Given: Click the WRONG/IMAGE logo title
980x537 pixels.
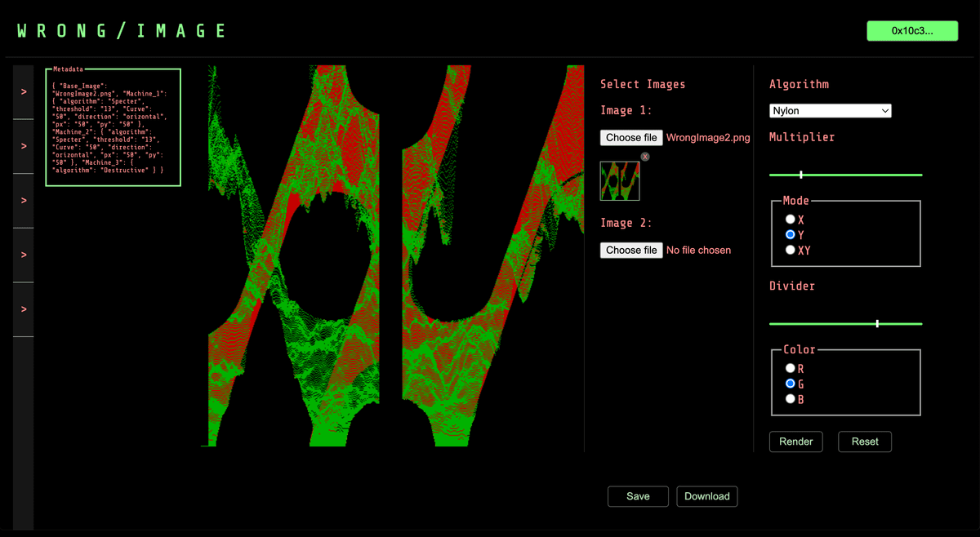Looking at the screenshot, I should [122, 32].
